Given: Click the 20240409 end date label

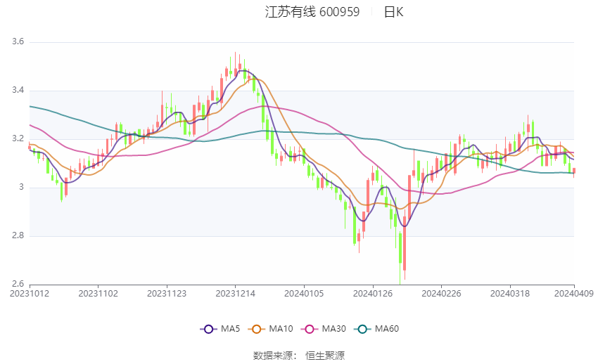Looking at the screenshot, I should pyautogui.click(x=574, y=294).
